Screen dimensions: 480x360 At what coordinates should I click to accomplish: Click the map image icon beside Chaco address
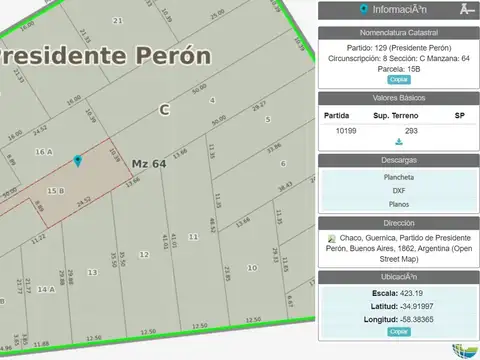(x=331, y=238)
